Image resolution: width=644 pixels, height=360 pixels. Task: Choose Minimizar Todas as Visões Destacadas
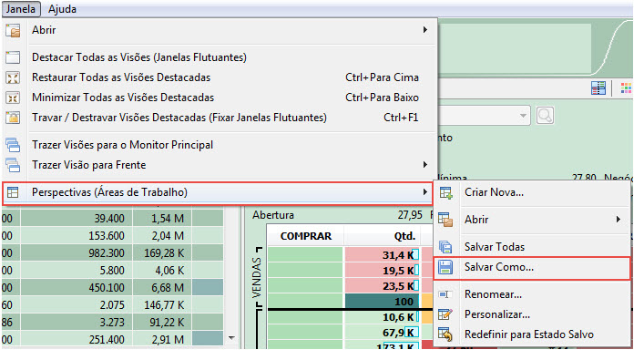click(x=123, y=98)
